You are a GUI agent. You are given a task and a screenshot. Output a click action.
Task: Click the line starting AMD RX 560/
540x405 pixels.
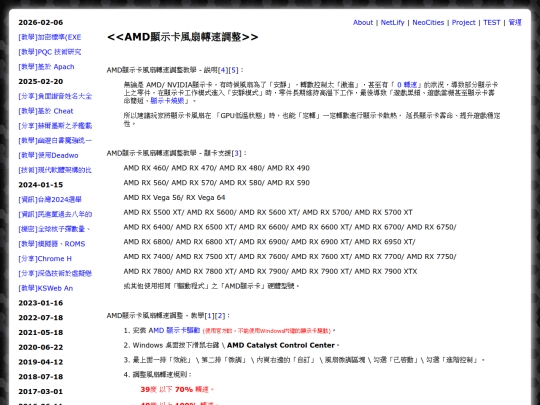217,183
